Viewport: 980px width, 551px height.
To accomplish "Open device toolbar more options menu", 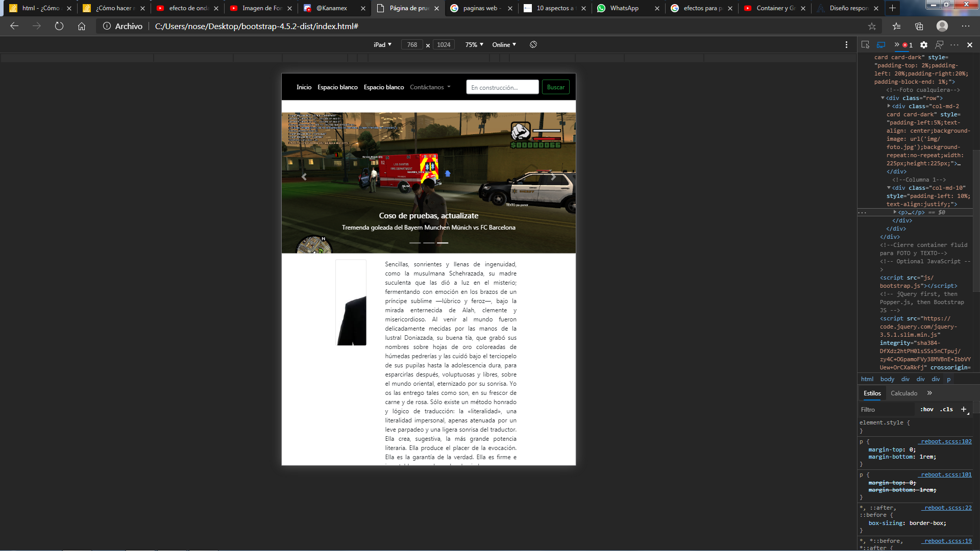I will pos(846,45).
